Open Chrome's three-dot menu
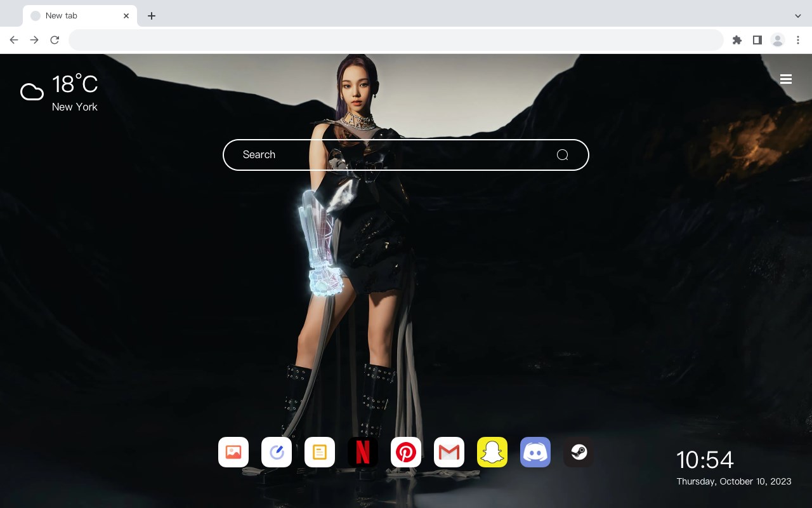Screen dimensions: 812x508 pyautogui.click(x=798, y=40)
